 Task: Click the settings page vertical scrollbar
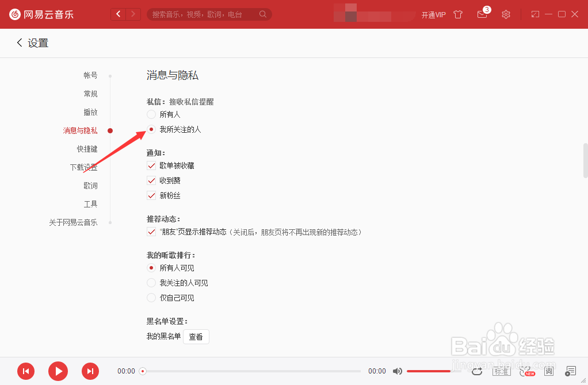click(x=585, y=160)
